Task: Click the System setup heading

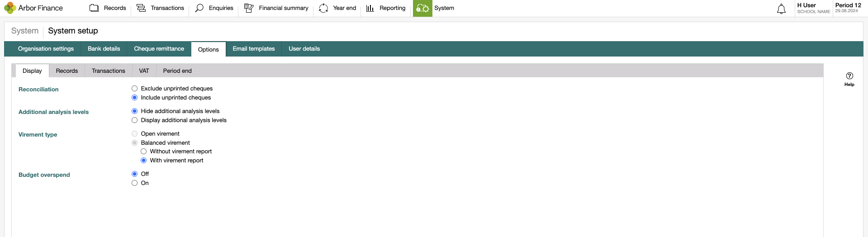Action: click(x=73, y=31)
